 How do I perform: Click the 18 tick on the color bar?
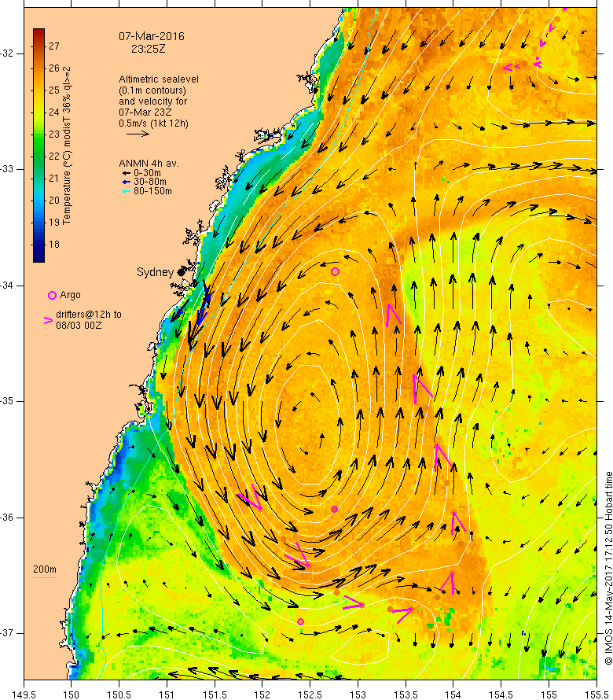pos(54,244)
